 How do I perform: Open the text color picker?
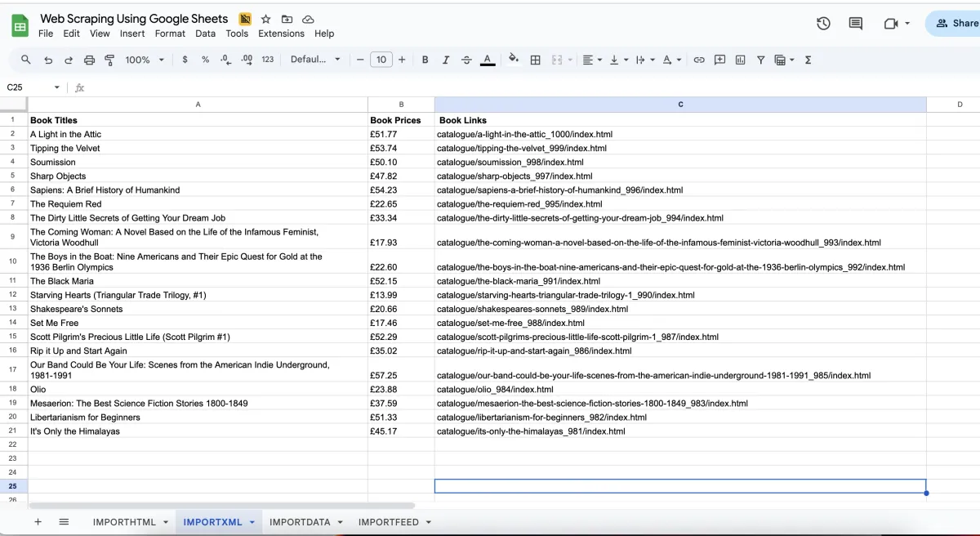tap(488, 60)
